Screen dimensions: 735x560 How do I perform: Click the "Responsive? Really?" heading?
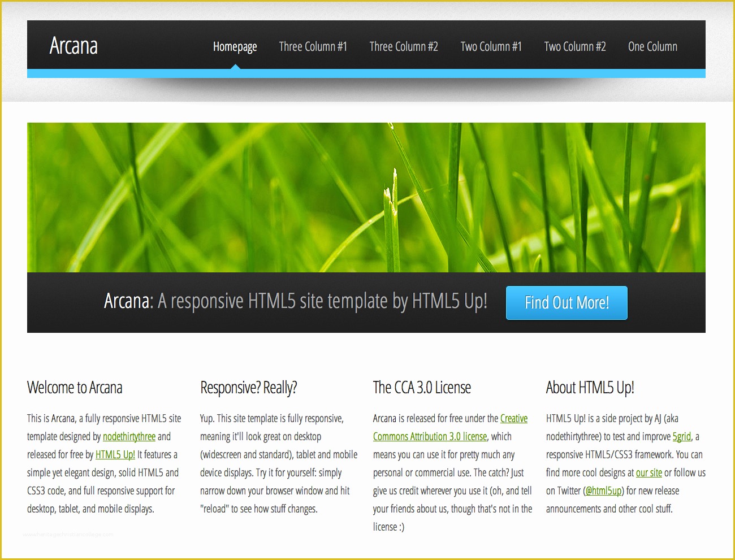(249, 388)
